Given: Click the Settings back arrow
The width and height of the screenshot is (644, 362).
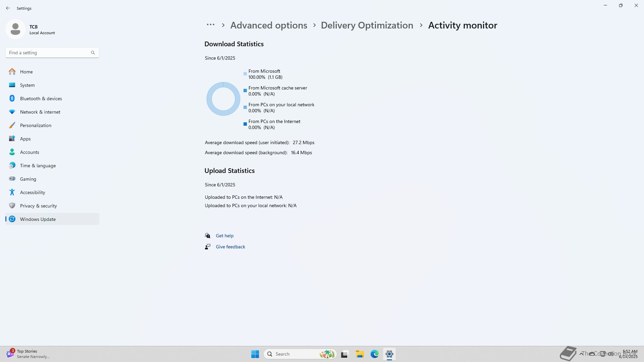Looking at the screenshot, I should coord(8,8).
